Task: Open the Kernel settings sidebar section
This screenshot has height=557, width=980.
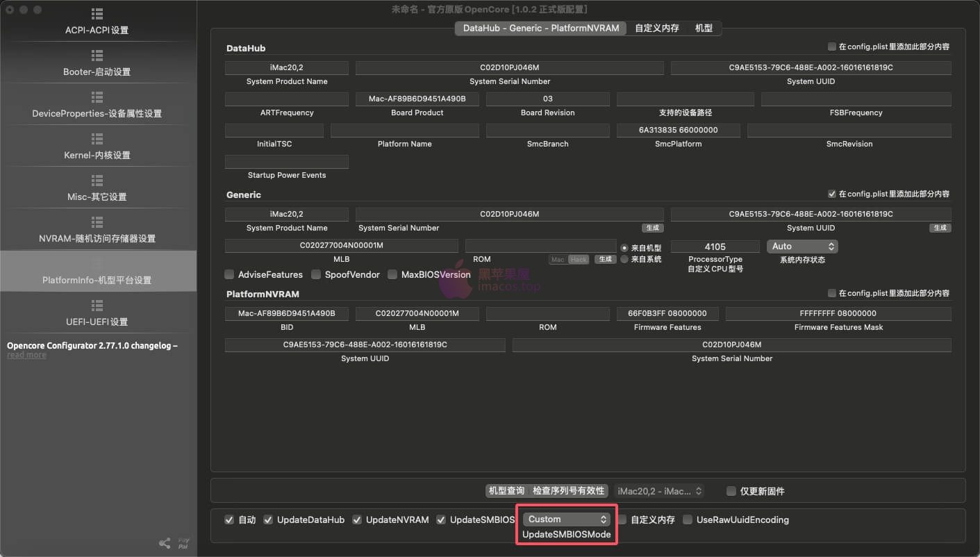Action: click(x=97, y=147)
